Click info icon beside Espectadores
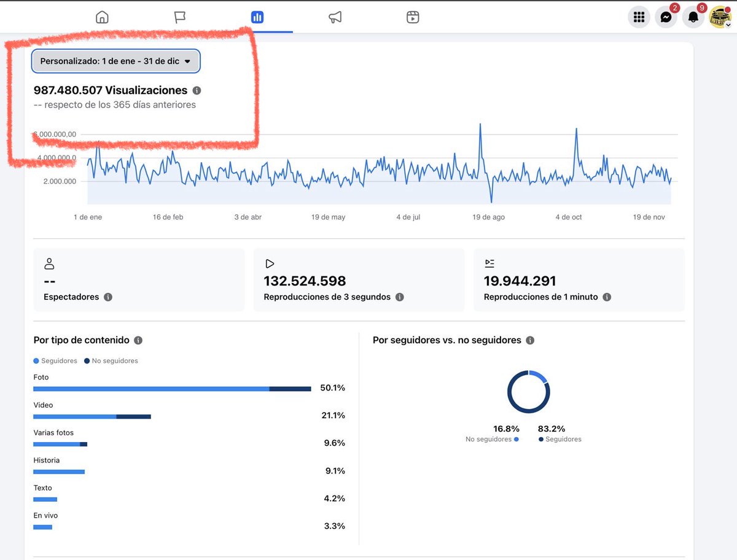 108,297
